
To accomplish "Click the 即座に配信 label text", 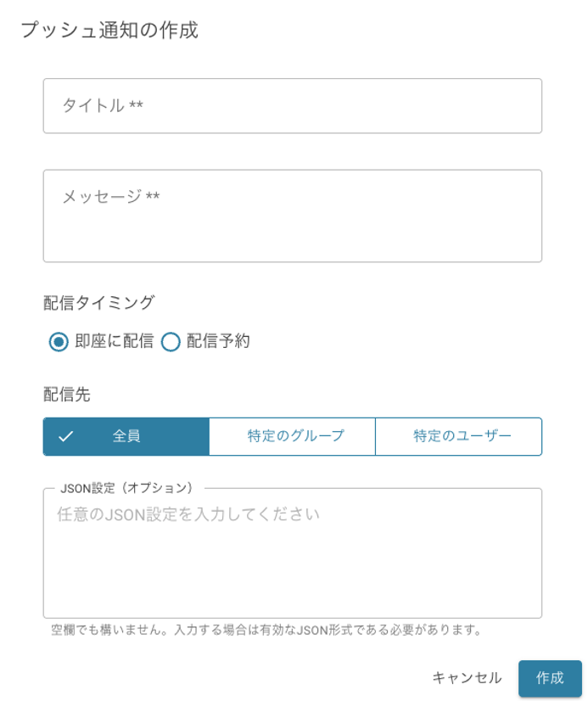I will (114, 342).
